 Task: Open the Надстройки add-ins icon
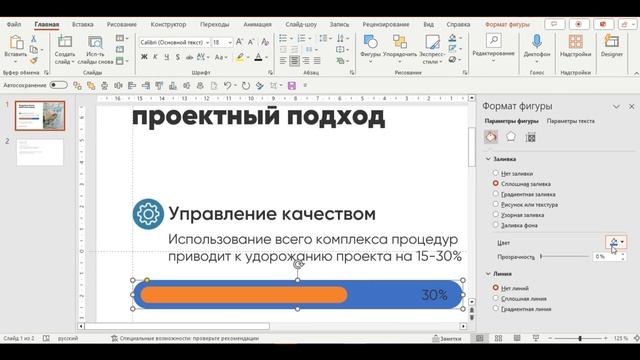click(576, 42)
